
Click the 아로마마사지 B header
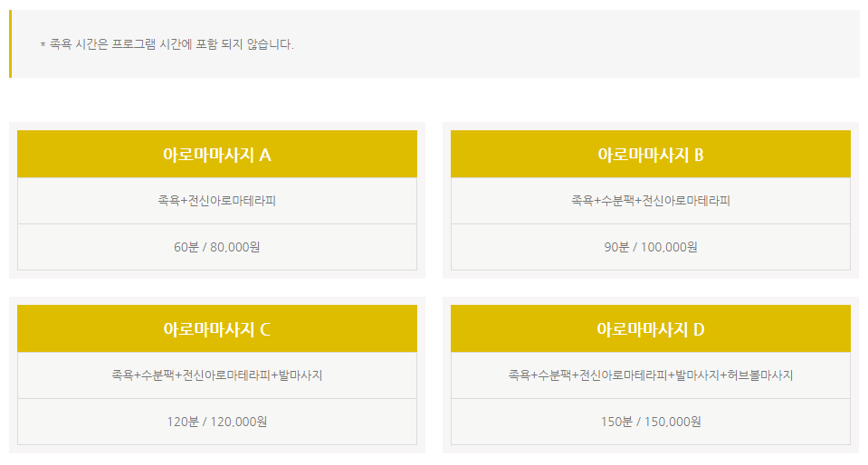(x=651, y=154)
